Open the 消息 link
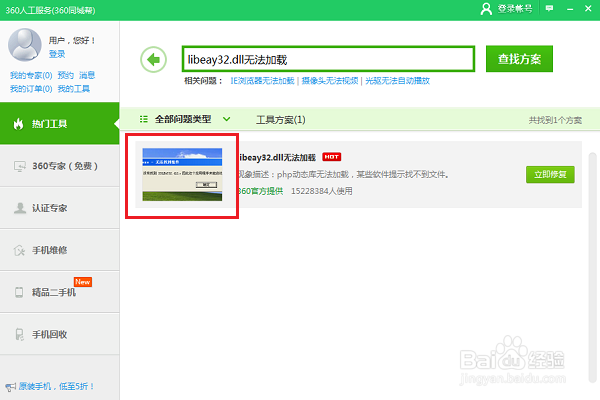This screenshot has height=400, width=600. (x=87, y=75)
